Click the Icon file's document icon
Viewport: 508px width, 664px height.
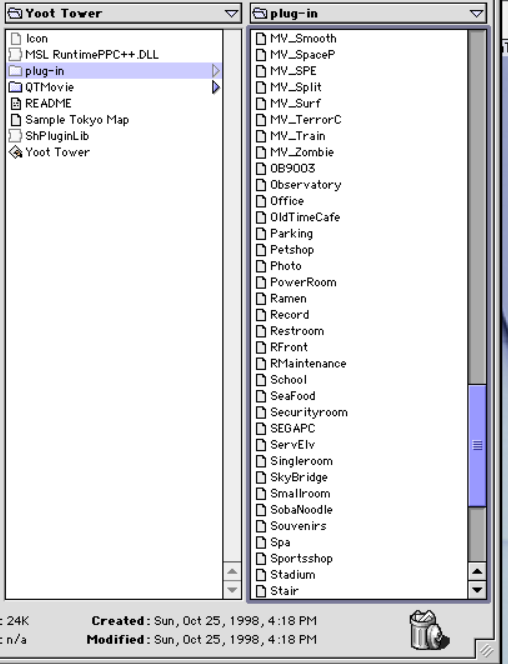pyautogui.click(x=16, y=39)
